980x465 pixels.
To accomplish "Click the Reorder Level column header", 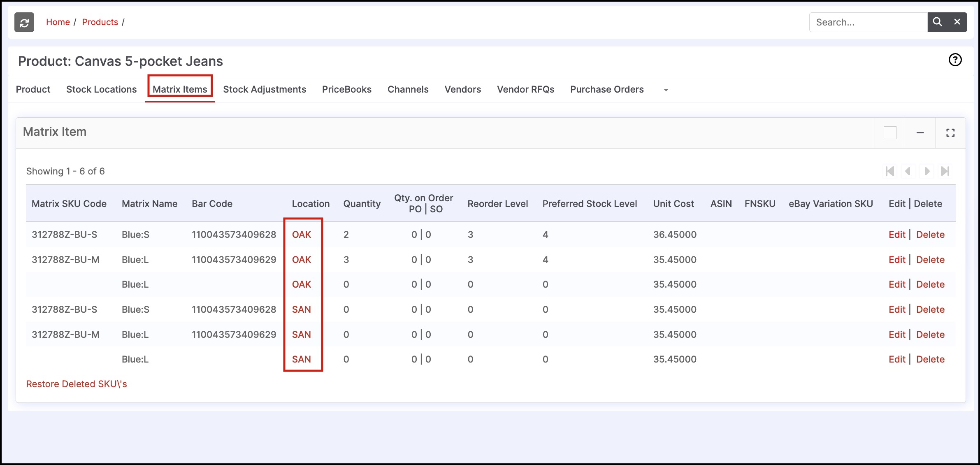I will point(498,204).
